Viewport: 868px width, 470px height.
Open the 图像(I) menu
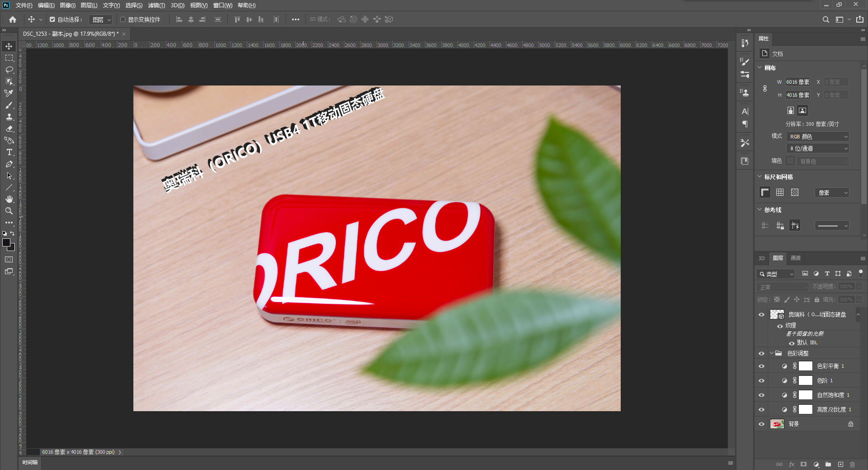tap(68, 5)
